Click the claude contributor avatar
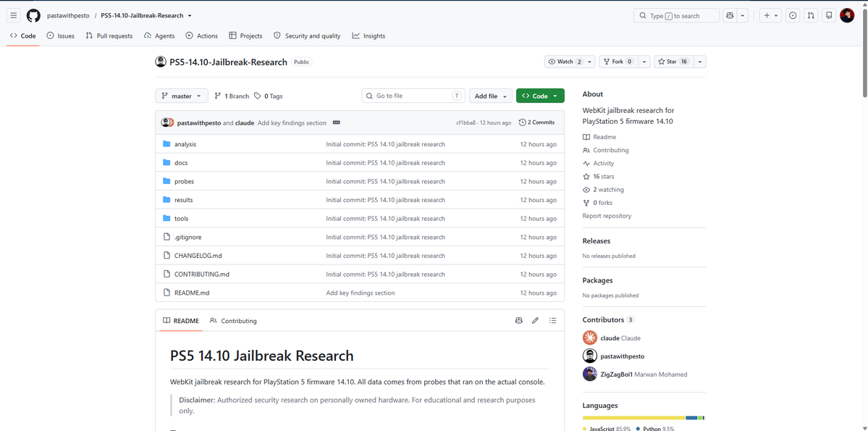 tap(590, 338)
